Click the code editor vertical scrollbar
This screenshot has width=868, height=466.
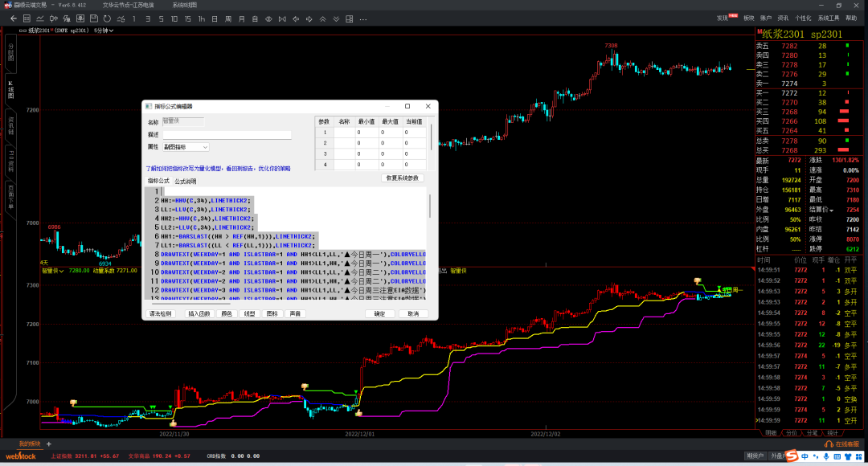(x=429, y=206)
